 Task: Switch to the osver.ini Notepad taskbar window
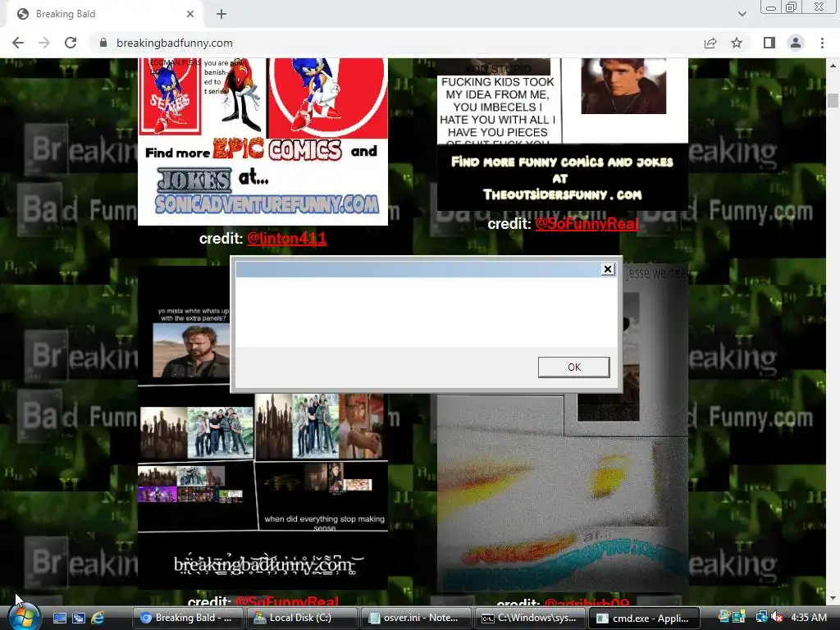(x=416, y=619)
